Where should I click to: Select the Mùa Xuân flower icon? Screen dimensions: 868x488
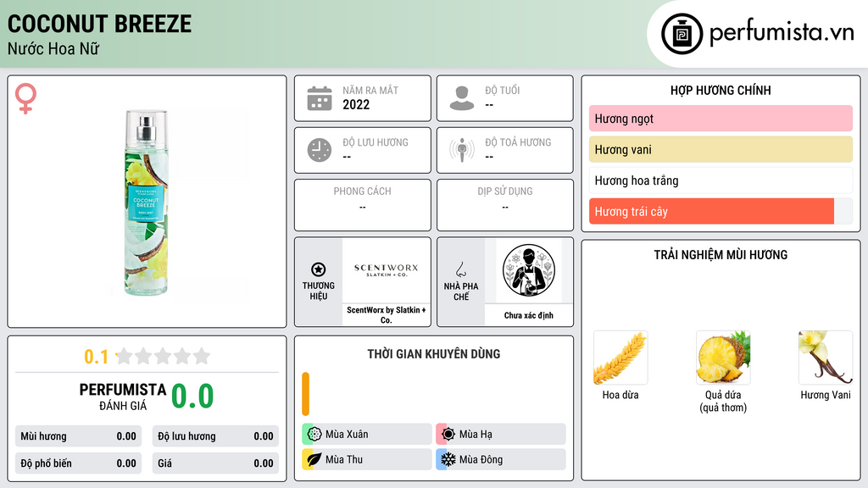pyautogui.click(x=314, y=435)
